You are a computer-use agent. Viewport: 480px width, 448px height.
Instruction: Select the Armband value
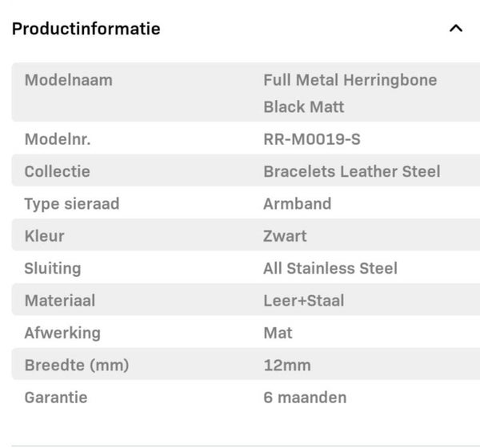(297, 204)
